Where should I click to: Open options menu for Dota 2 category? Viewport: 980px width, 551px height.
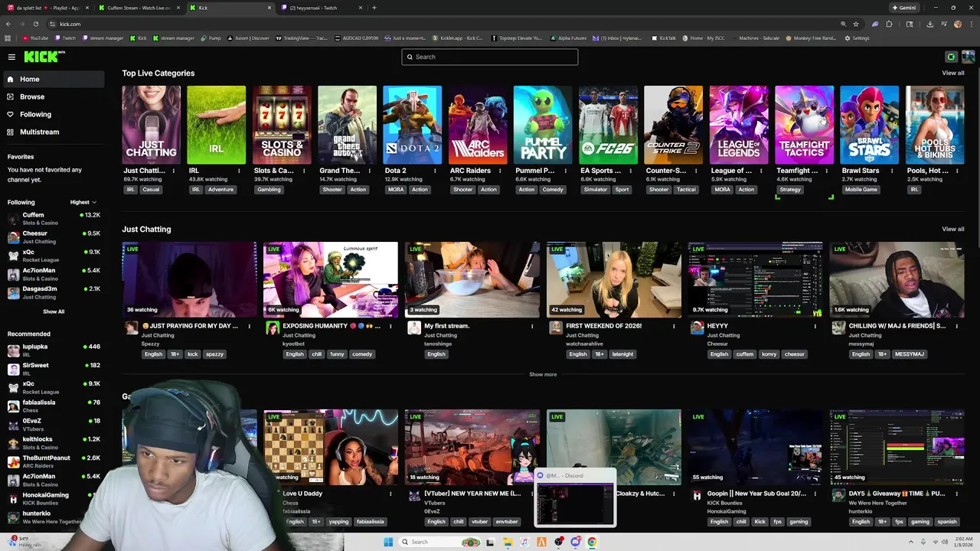(x=436, y=171)
